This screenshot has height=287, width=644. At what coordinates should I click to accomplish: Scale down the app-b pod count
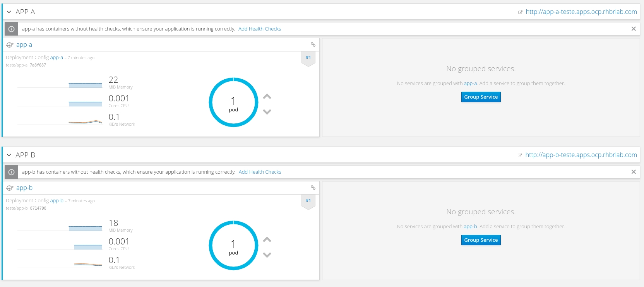(x=267, y=255)
